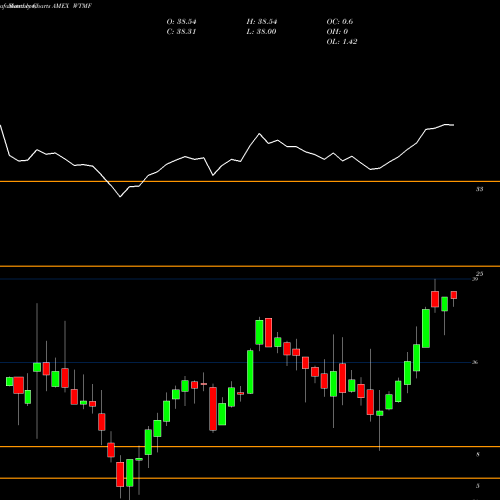Click the '36' price level label
The height and width of the screenshot is (500, 500).
click(x=475, y=362)
